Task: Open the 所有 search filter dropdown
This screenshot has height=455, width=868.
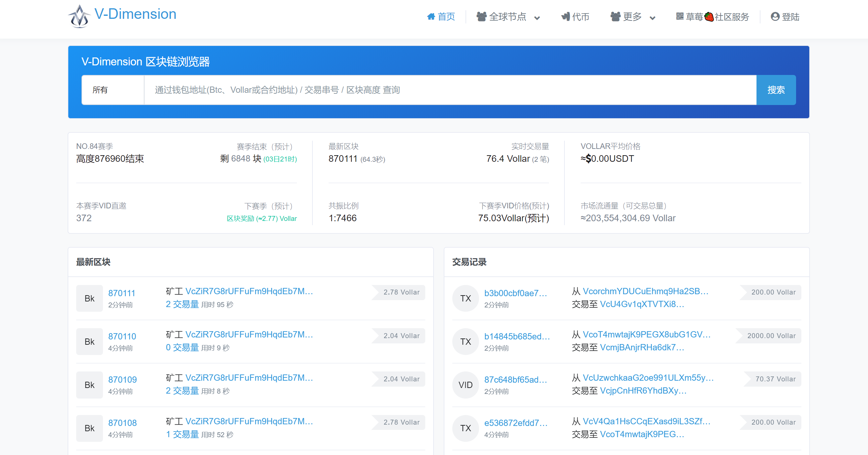Action: [113, 90]
